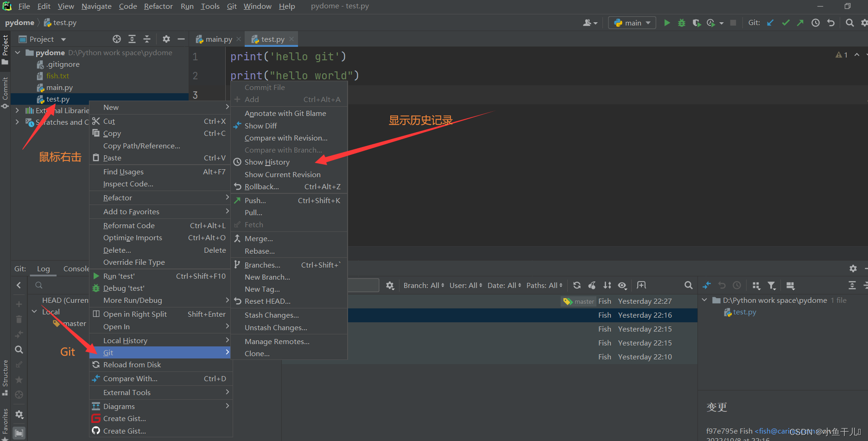Select Reload from Disk in context menu

pos(160,364)
